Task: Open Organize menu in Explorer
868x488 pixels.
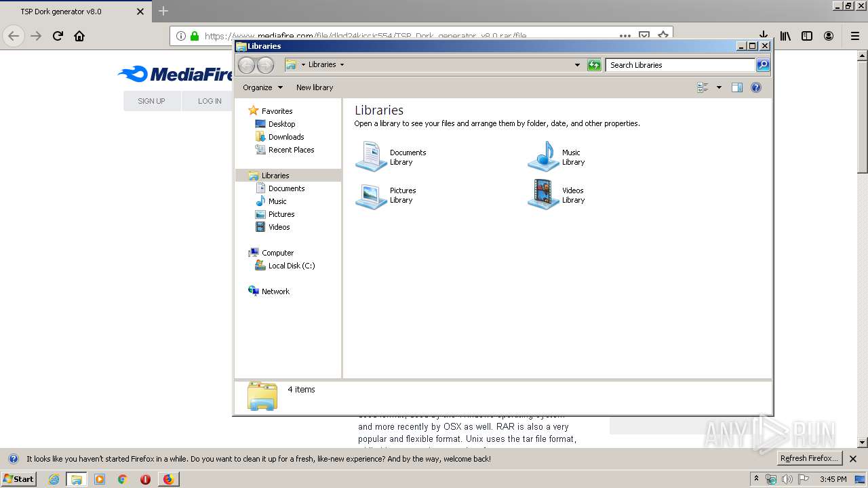Action: (x=262, y=87)
